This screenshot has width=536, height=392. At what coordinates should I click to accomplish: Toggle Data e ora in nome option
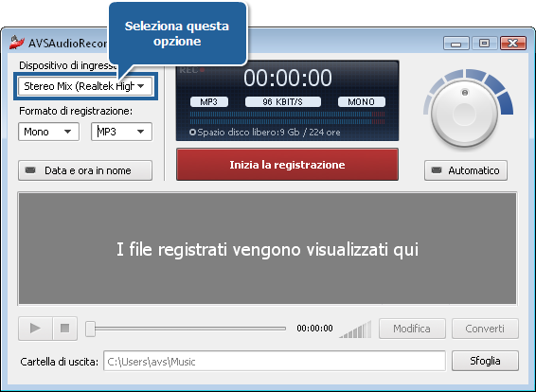coord(85,170)
